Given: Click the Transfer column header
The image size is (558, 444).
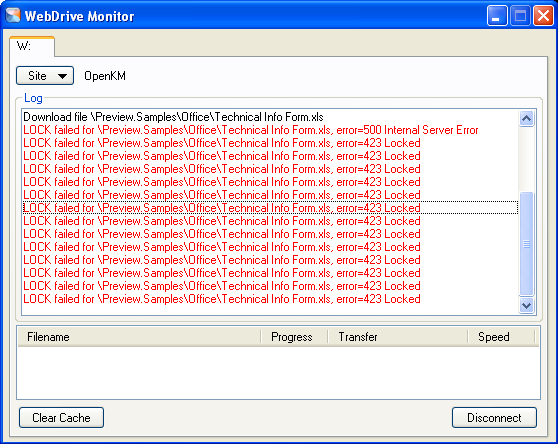Looking at the screenshot, I should pyautogui.click(x=398, y=337).
